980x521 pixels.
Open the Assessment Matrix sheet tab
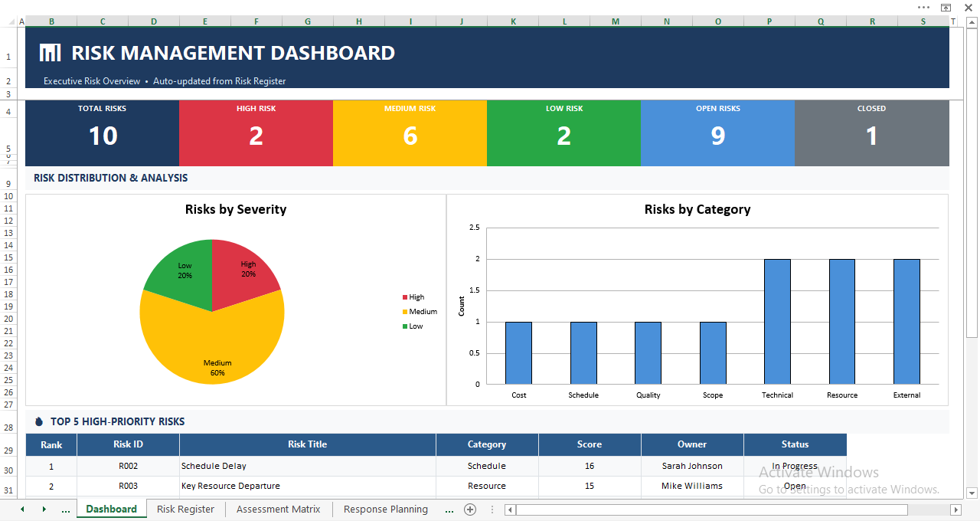279,509
